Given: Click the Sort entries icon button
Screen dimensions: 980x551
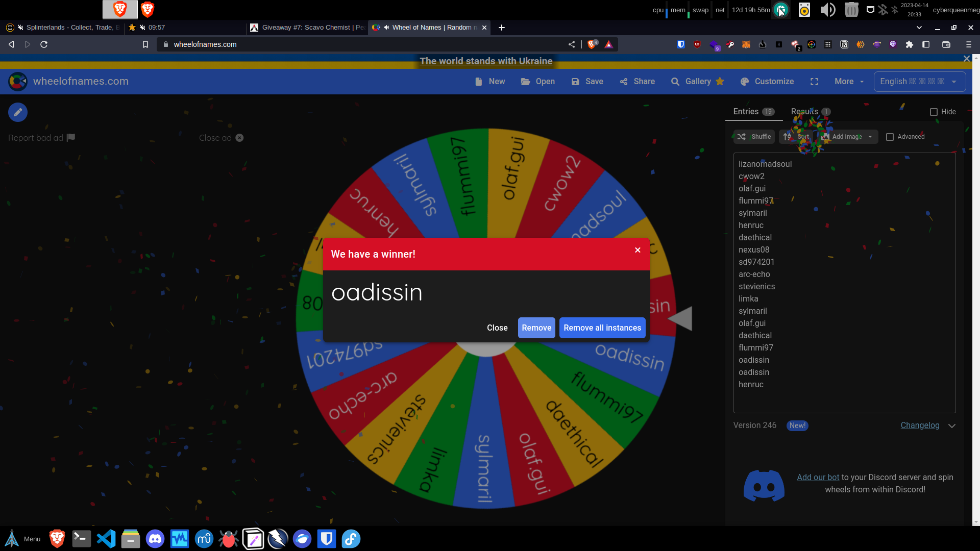Looking at the screenshot, I should (x=796, y=137).
